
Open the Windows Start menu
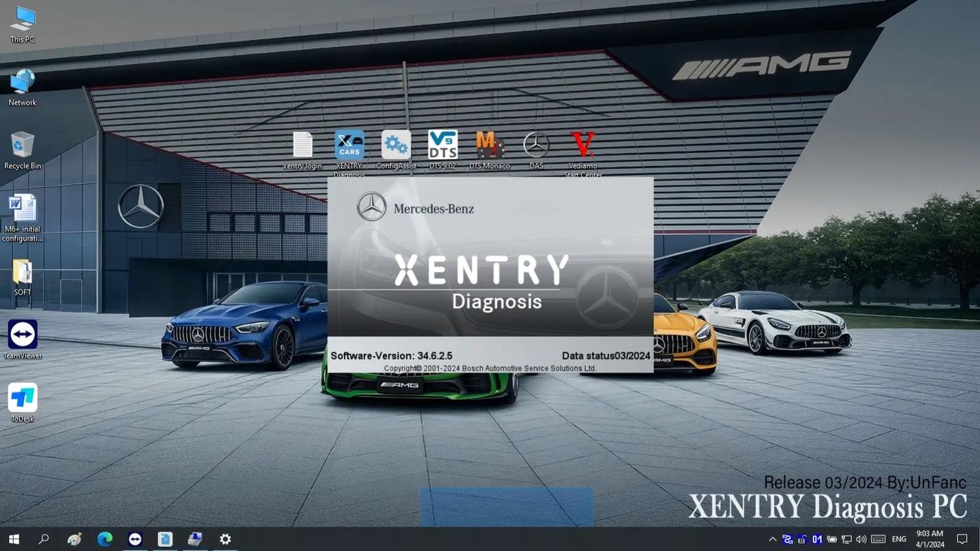point(14,539)
